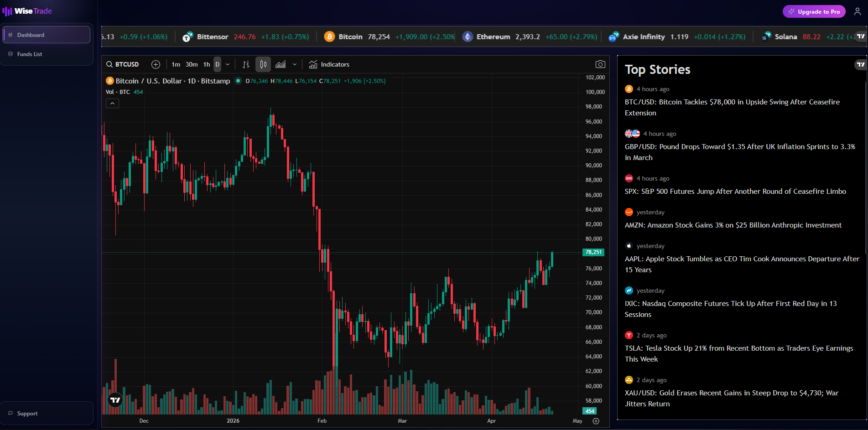This screenshot has height=430, width=868.
Task: Click the Wise Trade logo
Action: pos(27,11)
